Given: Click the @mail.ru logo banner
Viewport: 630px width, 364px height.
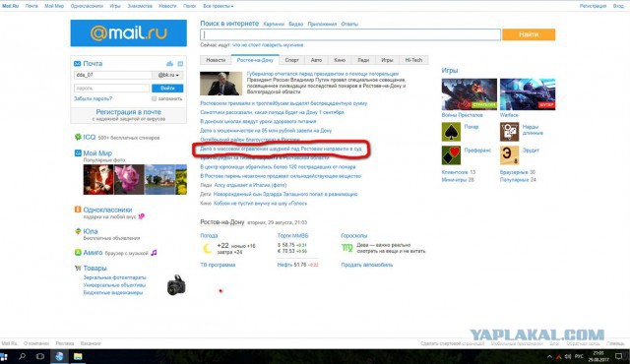Looking at the screenshot, I should (129, 32).
